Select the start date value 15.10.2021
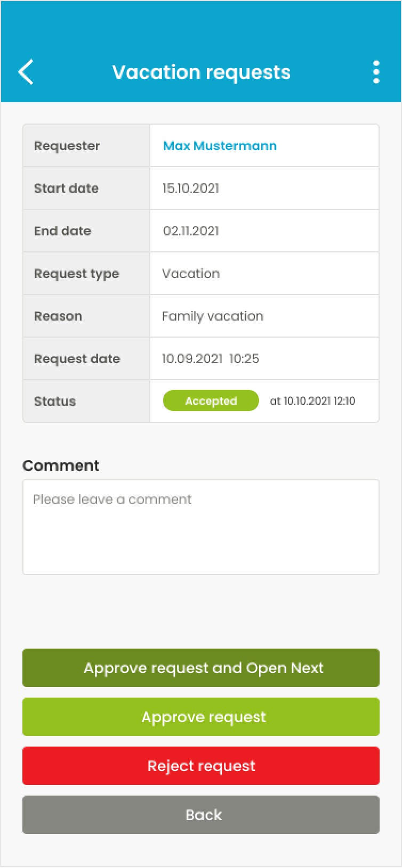 (190, 189)
